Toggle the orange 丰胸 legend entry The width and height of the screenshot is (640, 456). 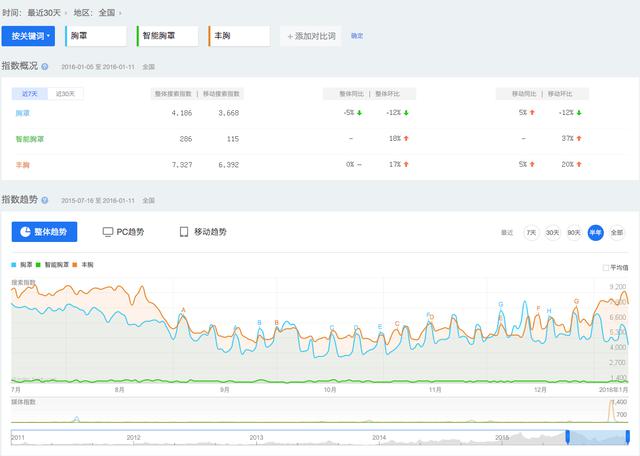tap(83, 265)
